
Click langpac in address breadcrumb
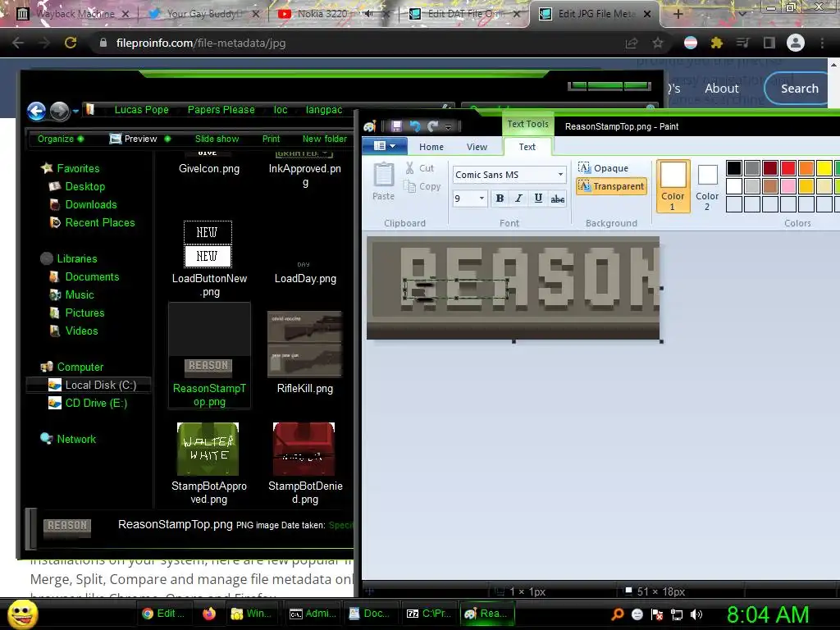(x=323, y=110)
